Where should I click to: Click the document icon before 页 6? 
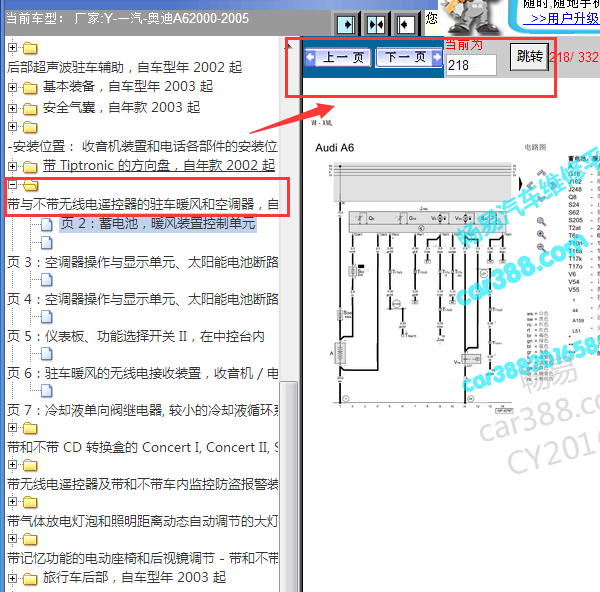pos(46,354)
